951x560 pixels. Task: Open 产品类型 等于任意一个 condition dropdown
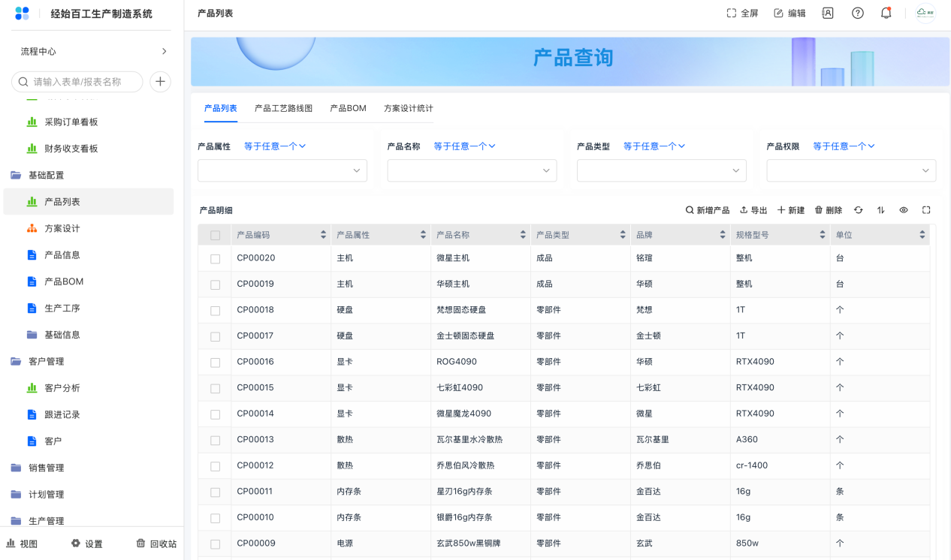pos(654,146)
